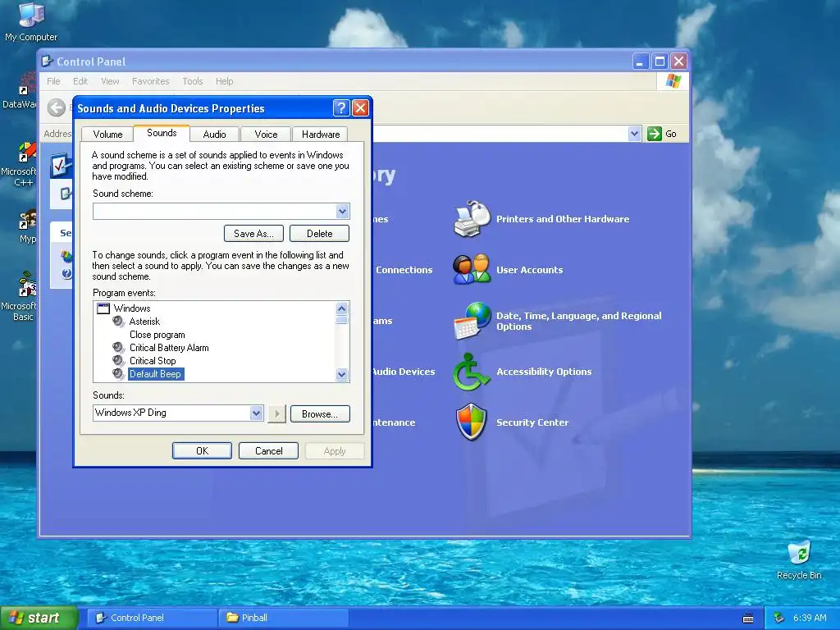Select the Asterisk program event
This screenshot has width=840, height=630.
pos(144,321)
